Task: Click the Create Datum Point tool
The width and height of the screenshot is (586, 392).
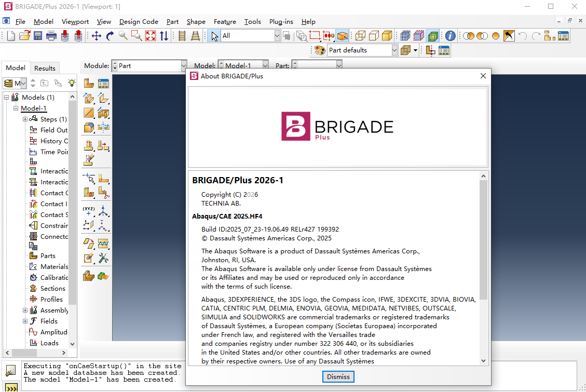Action: (89, 211)
